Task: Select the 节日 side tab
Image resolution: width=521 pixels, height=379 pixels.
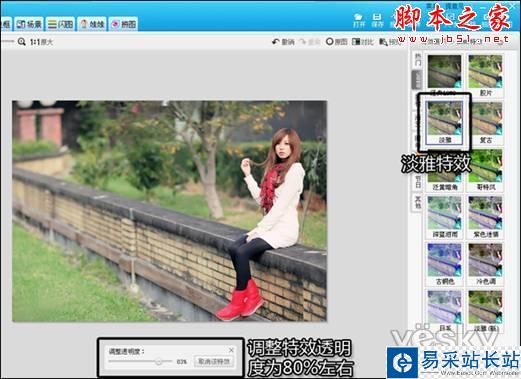Action: pos(418,182)
